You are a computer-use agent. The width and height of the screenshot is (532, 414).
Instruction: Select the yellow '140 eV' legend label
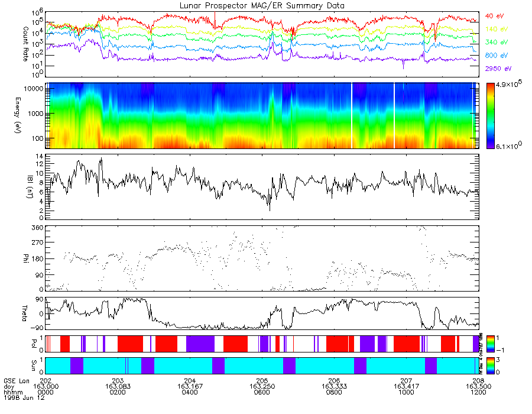coord(497,29)
